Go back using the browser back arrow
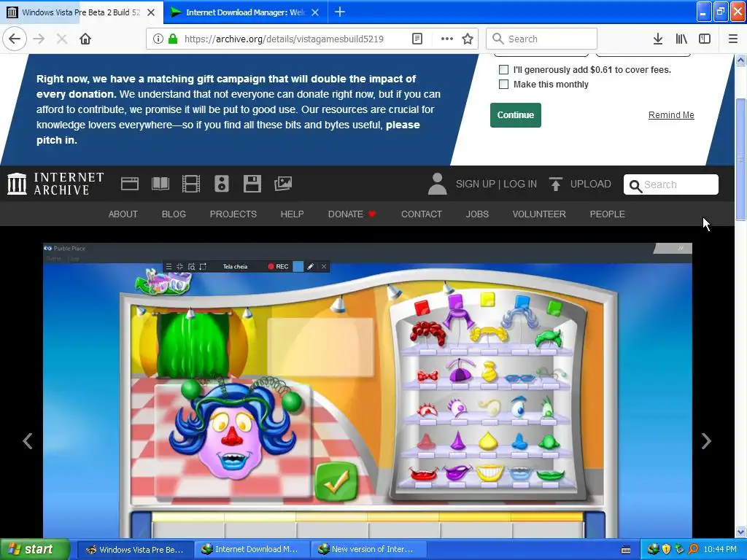The width and height of the screenshot is (747, 560). pyautogui.click(x=15, y=39)
